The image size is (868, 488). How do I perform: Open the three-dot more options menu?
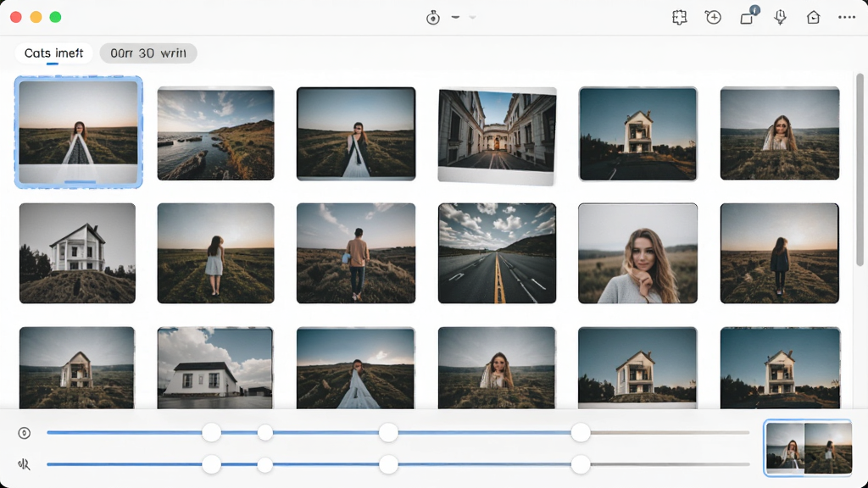coord(847,18)
